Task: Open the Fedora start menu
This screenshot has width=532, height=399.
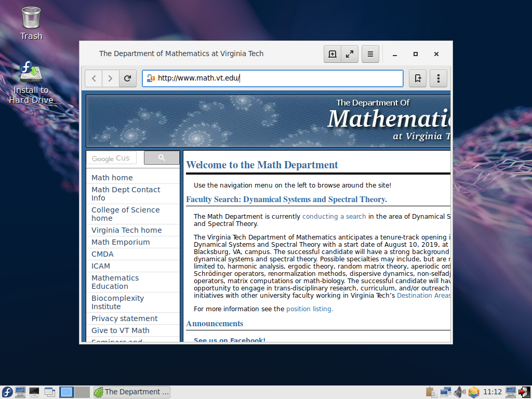Action: (7, 392)
